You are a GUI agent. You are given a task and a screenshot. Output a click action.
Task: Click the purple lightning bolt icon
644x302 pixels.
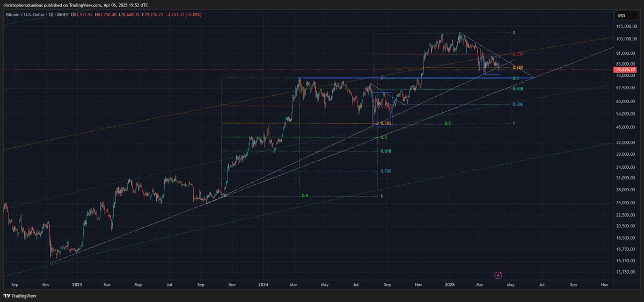[x=498, y=275]
